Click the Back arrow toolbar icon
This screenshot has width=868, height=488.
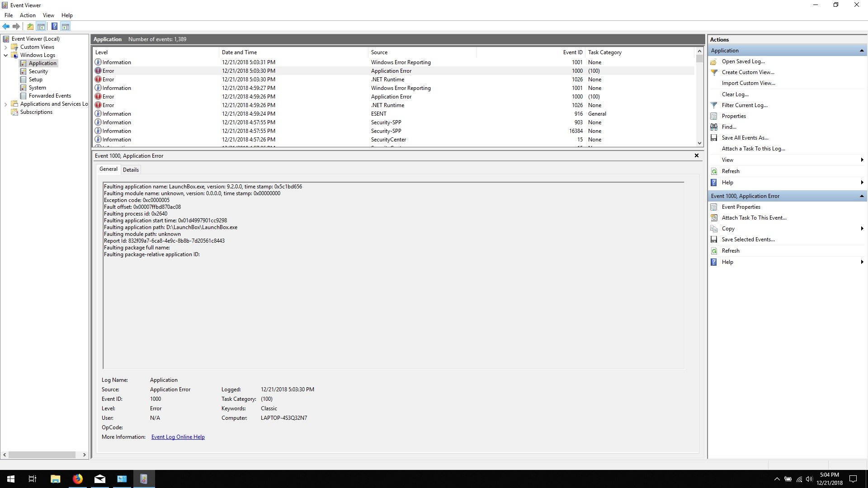click(x=6, y=26)
